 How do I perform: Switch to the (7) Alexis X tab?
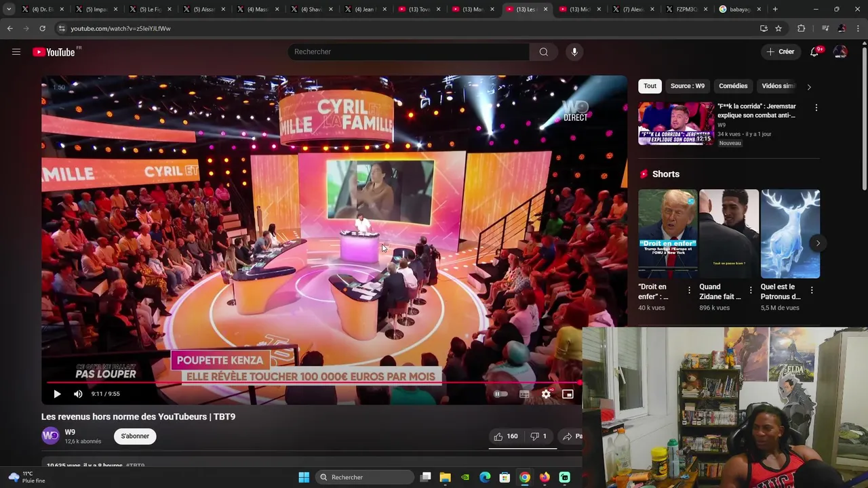(633, 9)
